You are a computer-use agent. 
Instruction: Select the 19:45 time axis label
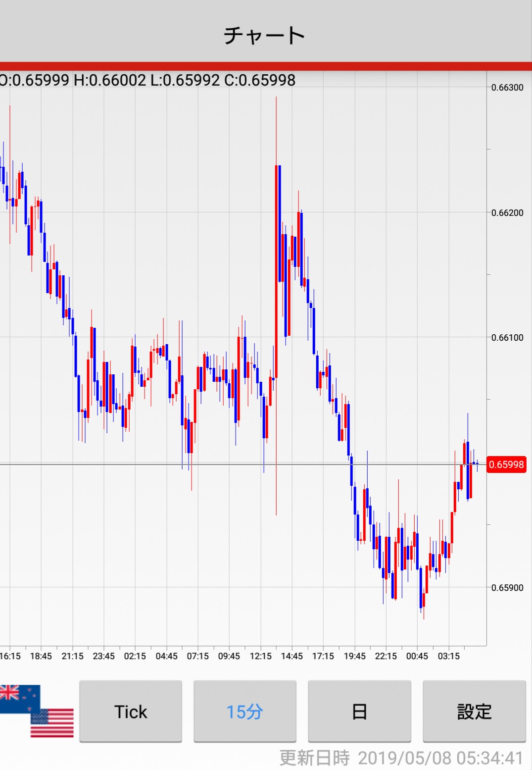354,656
